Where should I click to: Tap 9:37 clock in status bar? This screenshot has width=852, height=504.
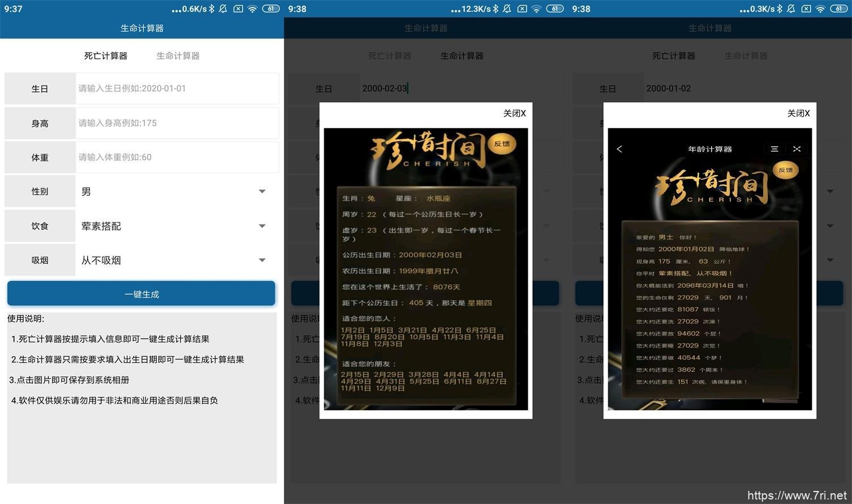tap(13, 9)
